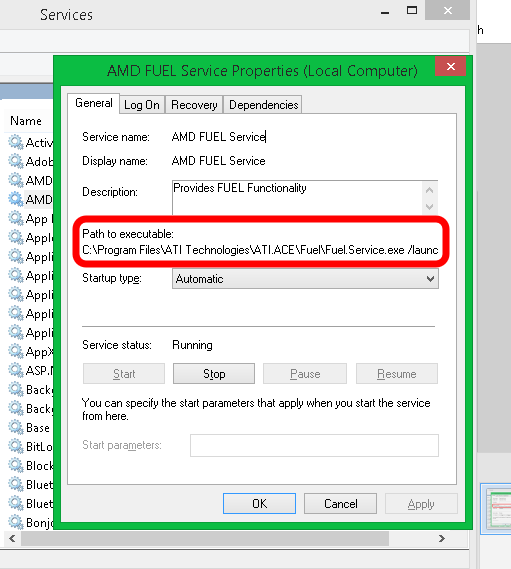Select the Base service gear icon
511x569 pixels.
pyautogui.click(x=16, y=427)
